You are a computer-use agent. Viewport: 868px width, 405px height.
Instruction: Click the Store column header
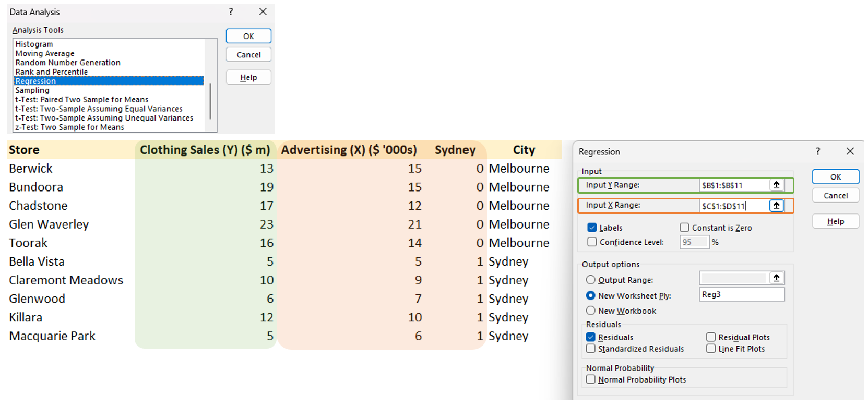pos(24,150)
